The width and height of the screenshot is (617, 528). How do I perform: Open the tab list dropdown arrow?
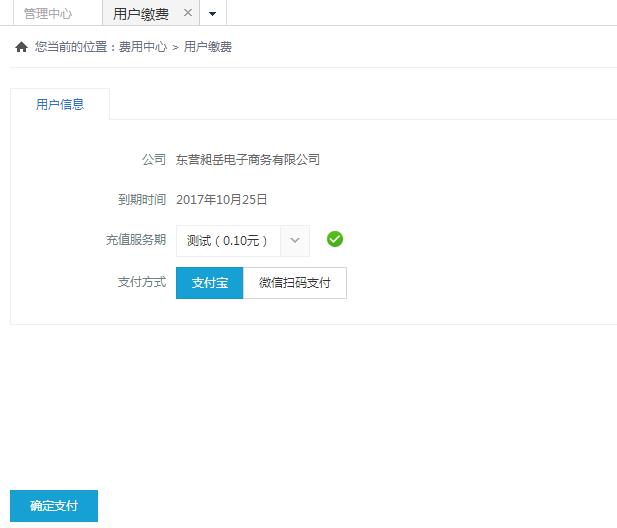tap(212, 14)
